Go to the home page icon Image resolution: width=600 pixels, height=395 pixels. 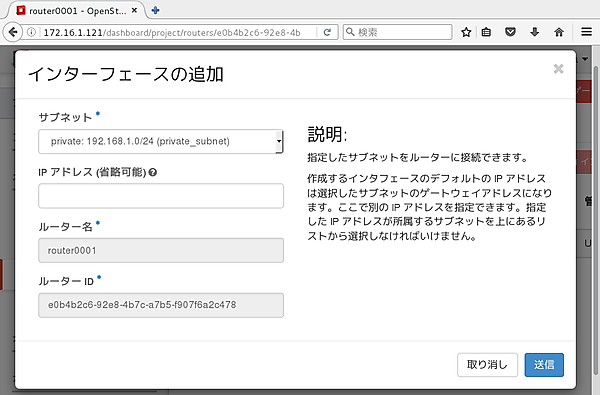[559, 32]
